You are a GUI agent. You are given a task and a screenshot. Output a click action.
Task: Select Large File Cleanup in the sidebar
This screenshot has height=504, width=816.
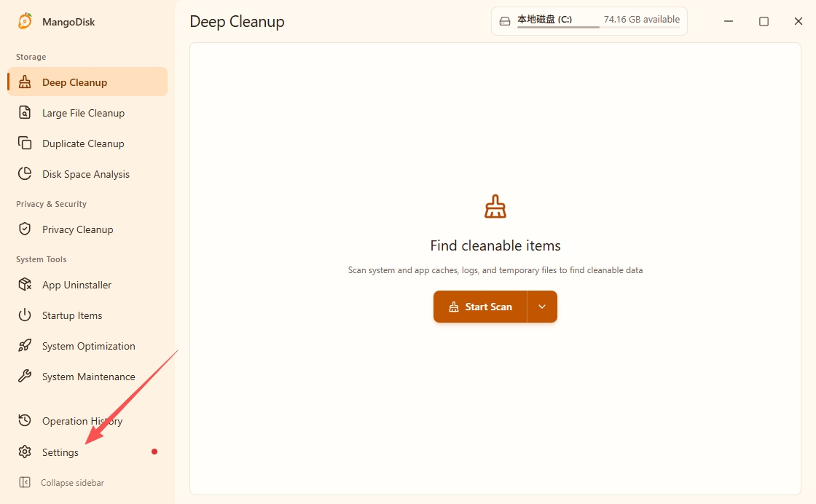coord(87,112)
